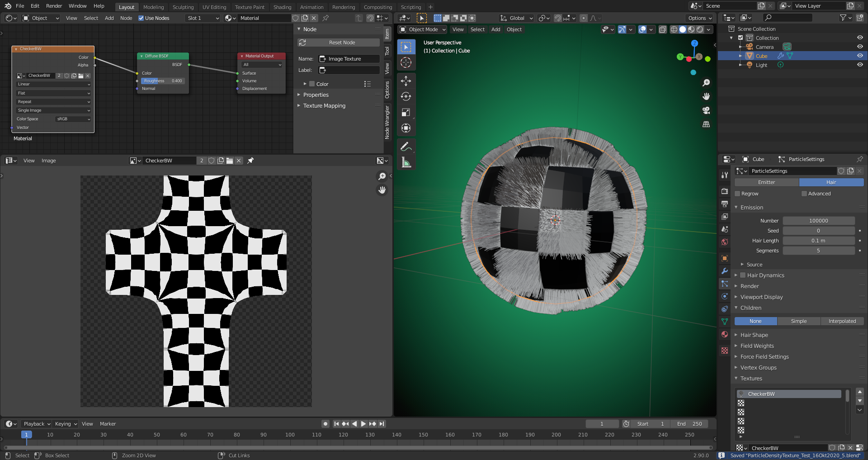Expand the Texture Mapping section

[x=324, y=106]
